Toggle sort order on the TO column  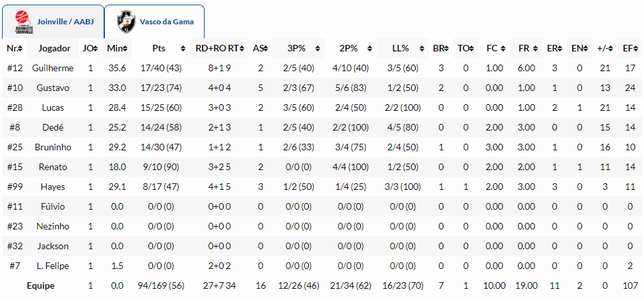coord(471,49)
